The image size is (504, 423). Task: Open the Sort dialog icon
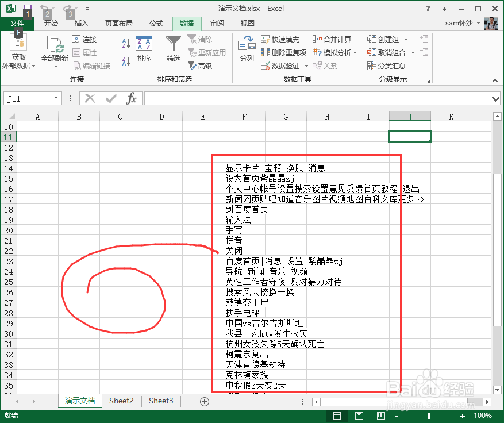pos(144,44)
